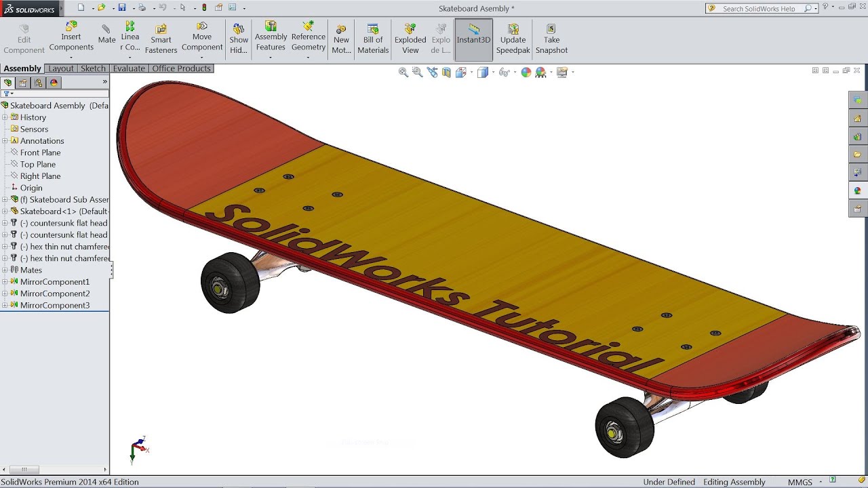Image resolution: width=868 pixels, height=488 pixels.
Task: Click Take Snapshot
Action: tap(551, 39)
